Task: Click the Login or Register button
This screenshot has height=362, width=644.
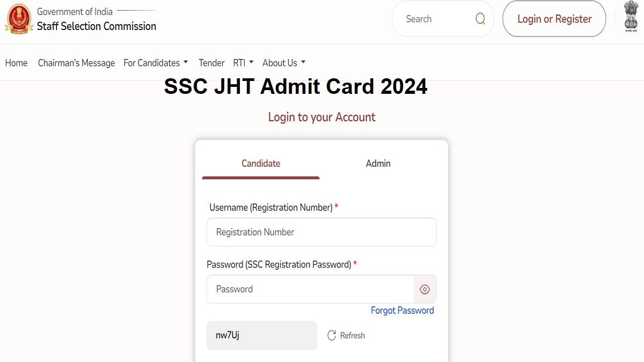Action: [554, 19]
